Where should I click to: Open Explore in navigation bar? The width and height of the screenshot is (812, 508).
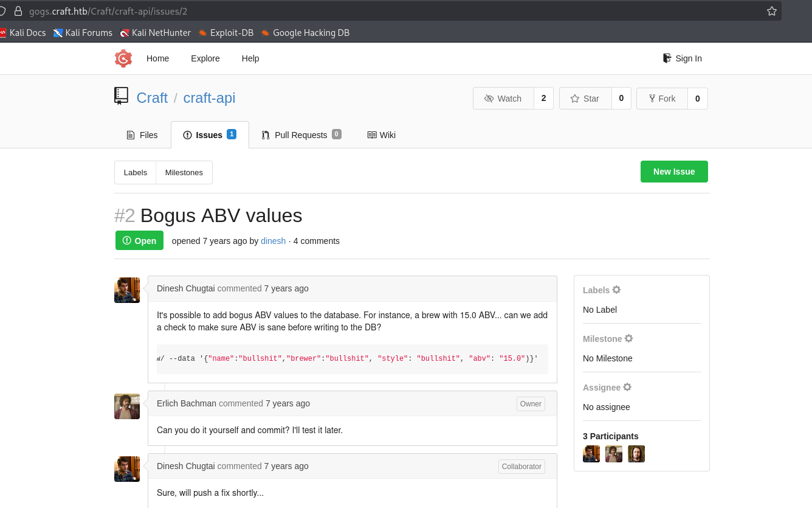pos(205,58)
